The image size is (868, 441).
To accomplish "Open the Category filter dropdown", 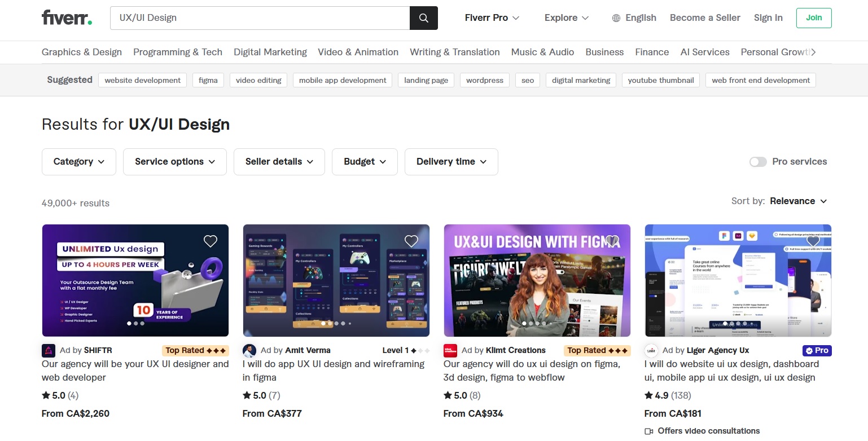I will [79, 162].
